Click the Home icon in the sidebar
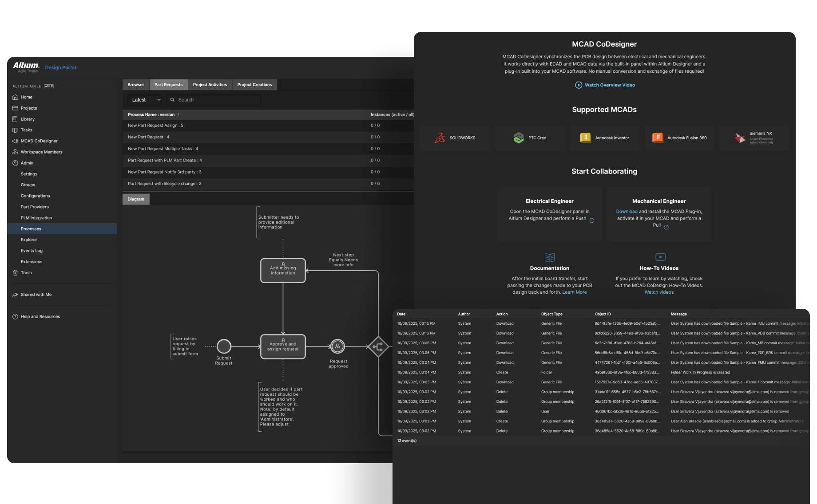Viewport: 817px width, 504px height. pyautogui.click(x=15, y=97)
